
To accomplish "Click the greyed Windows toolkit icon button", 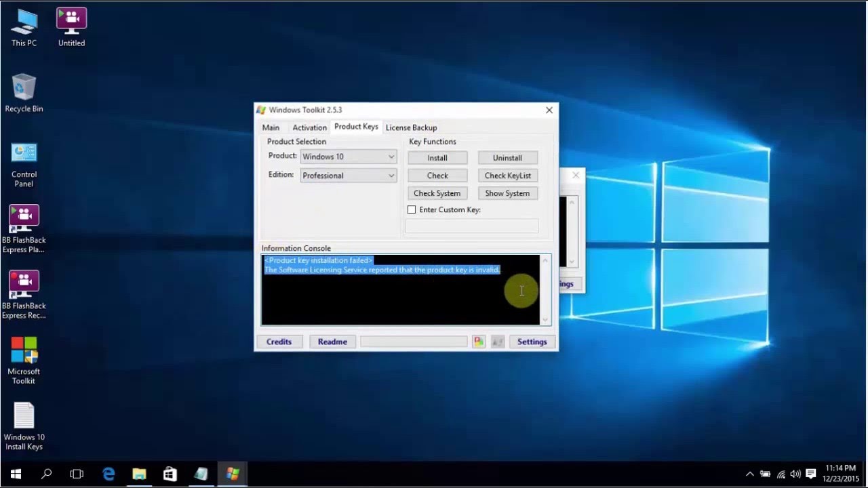I will [x=498, y=342].
